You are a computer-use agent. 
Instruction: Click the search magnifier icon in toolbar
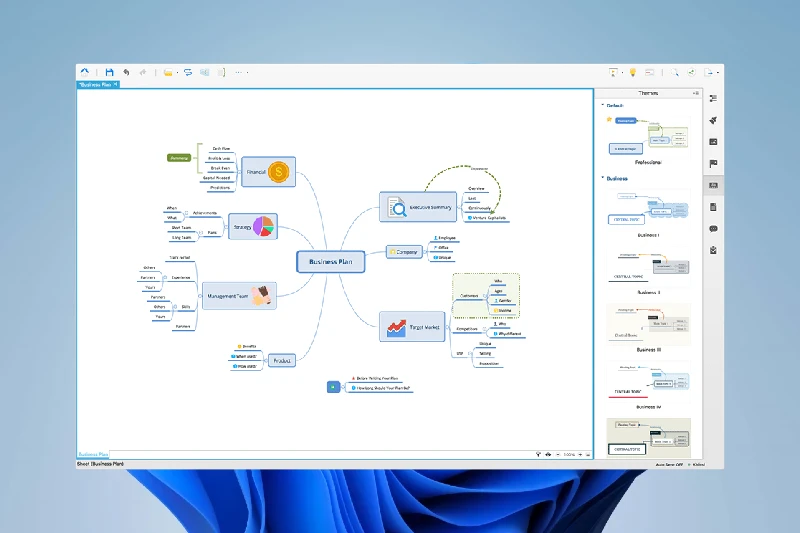tap(675, 72)
